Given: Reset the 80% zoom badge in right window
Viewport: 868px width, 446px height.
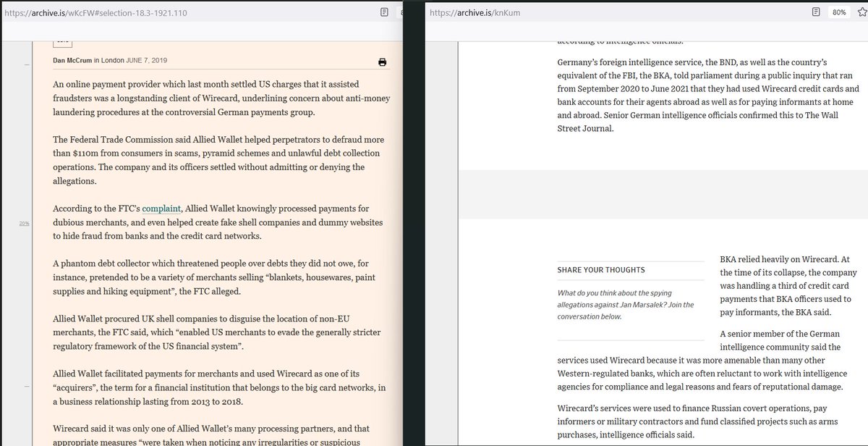Looking at the screenshot, I should click(x=839, y=12).
